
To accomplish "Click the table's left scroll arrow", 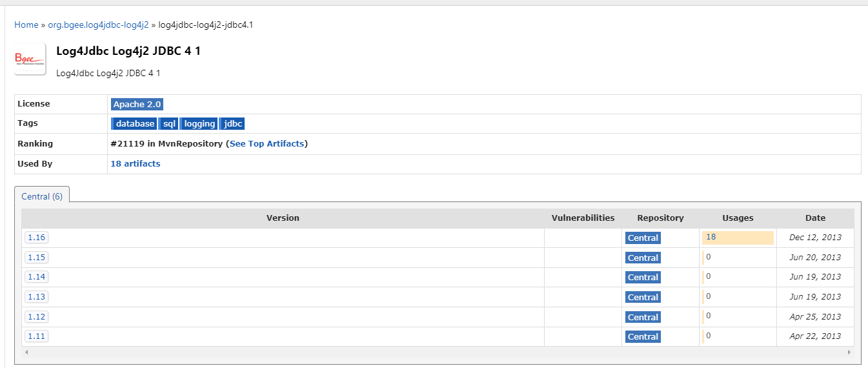I will [x=26, y=353].
